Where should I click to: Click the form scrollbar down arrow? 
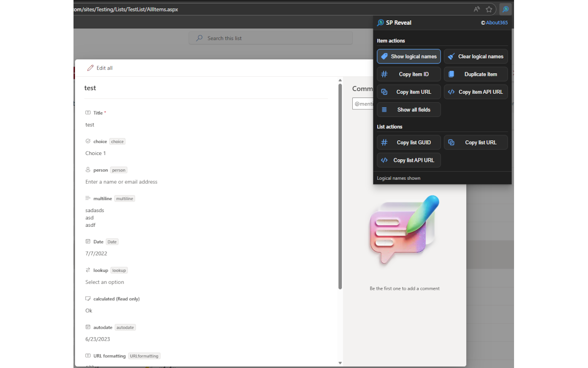340,363
